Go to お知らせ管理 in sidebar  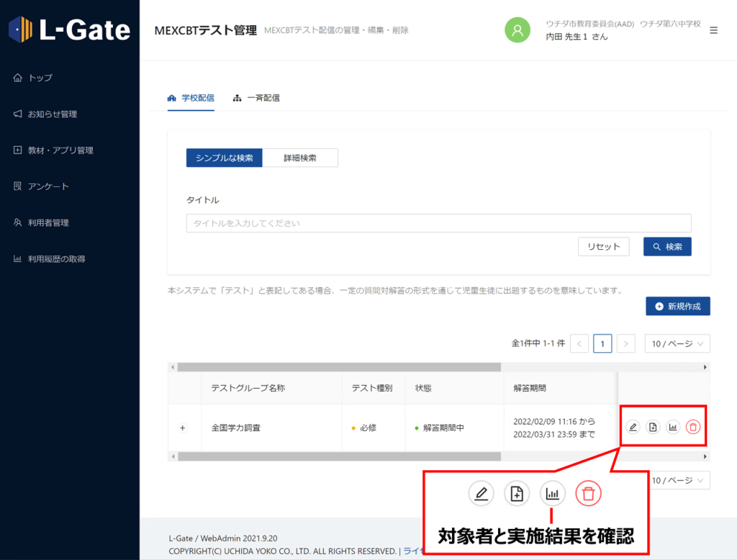[x=45, y=114]
